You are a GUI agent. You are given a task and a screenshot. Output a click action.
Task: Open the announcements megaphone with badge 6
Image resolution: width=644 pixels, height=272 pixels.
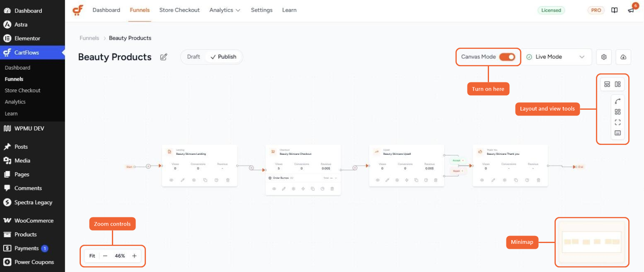[631, 10]
